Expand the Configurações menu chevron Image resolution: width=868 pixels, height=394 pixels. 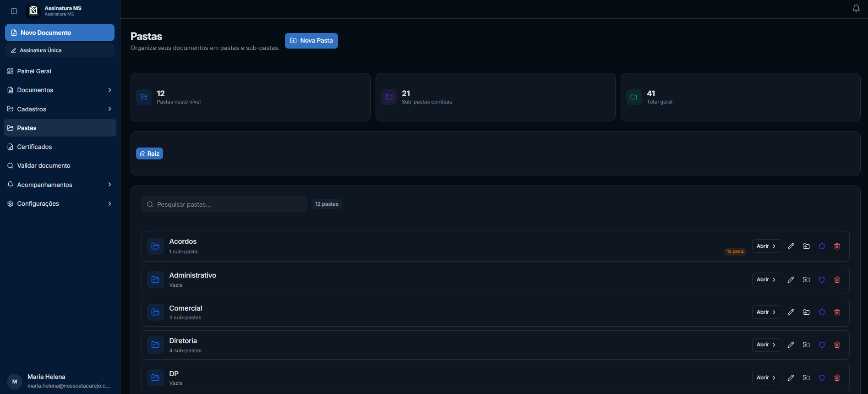click(x=109, y=203)
